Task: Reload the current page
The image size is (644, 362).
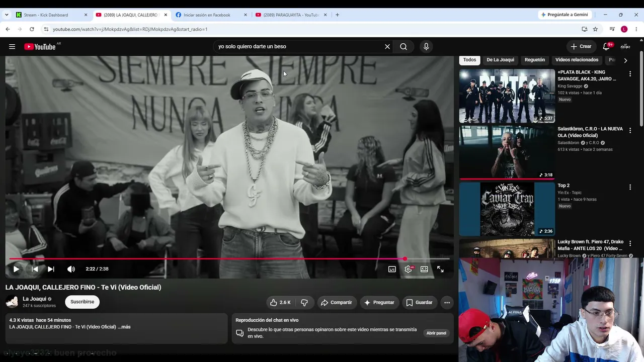Action: point(32,29)
